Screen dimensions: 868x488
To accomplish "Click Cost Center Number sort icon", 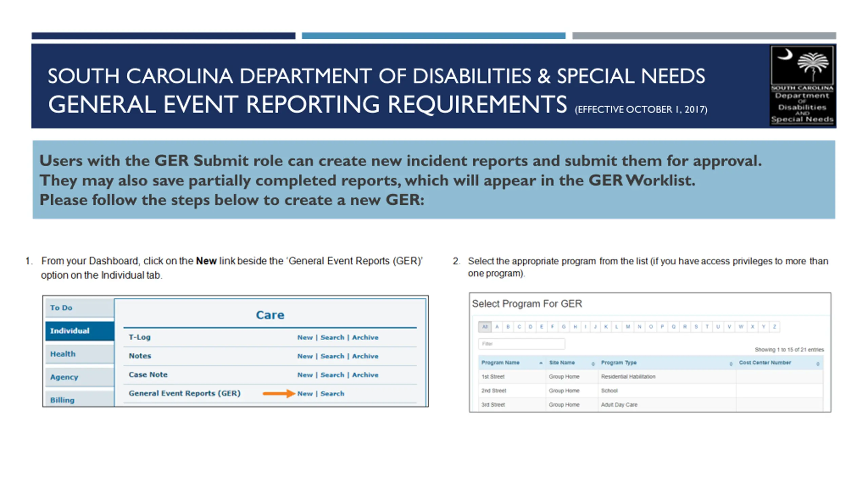I will point(817,364).
